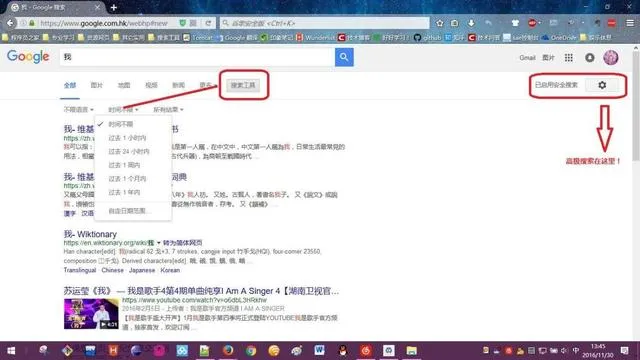Close the Google search browser tab
This screenshot has height=360, width=640.
point(97,7)
